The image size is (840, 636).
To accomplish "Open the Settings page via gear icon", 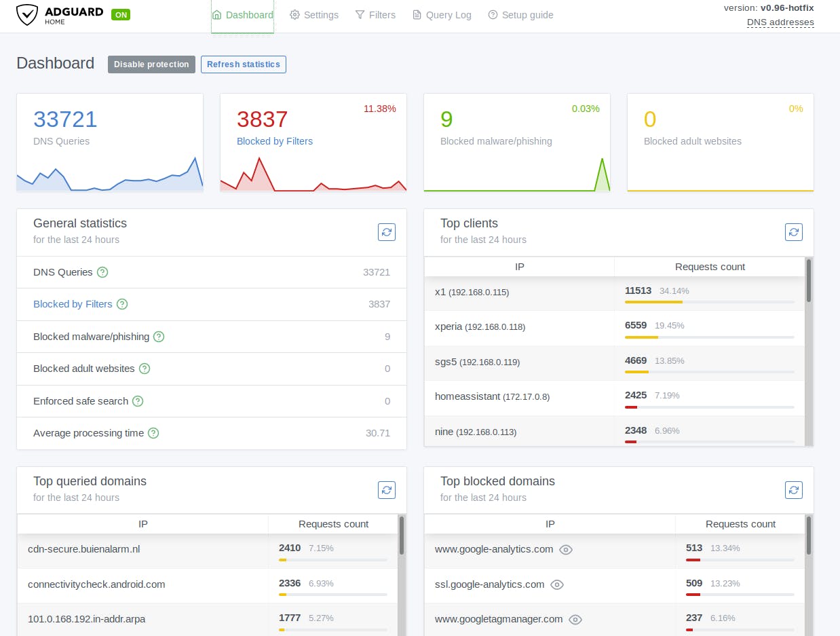I will (x=294, y=14).
